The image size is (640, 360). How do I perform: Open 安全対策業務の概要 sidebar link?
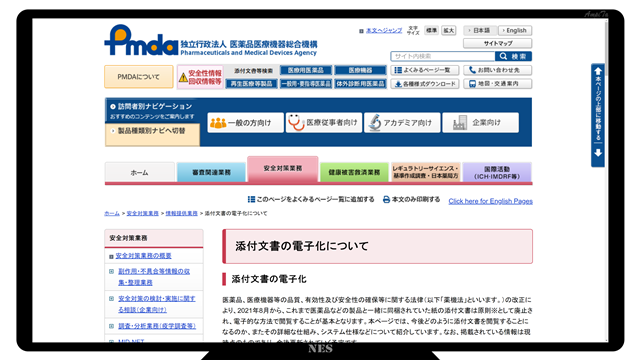click(143, 256)
